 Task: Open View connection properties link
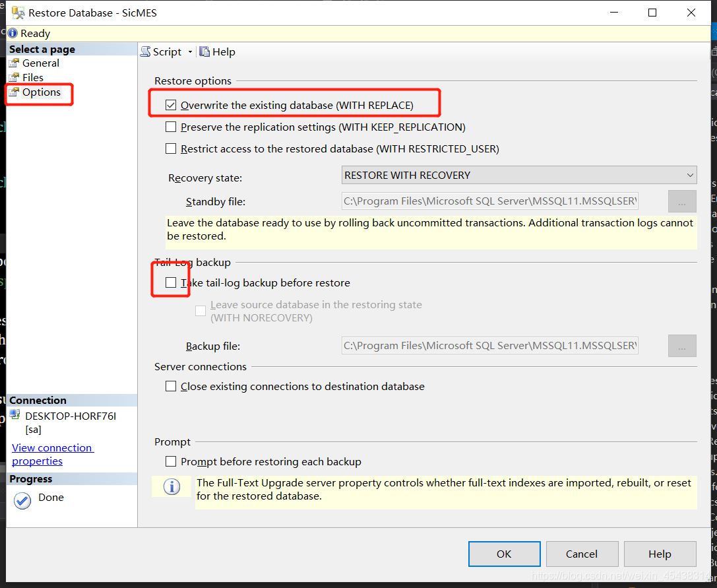point(53,455)
